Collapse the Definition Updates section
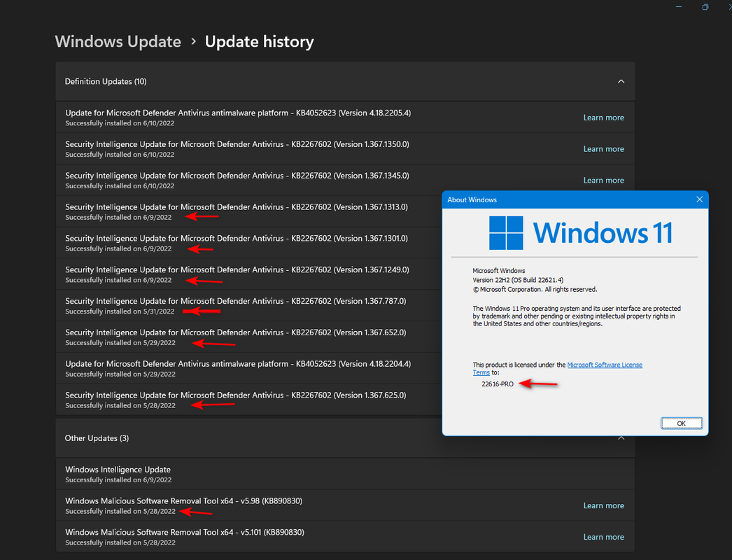This screenshot has width=732, height=560. [x=621, y=81]
